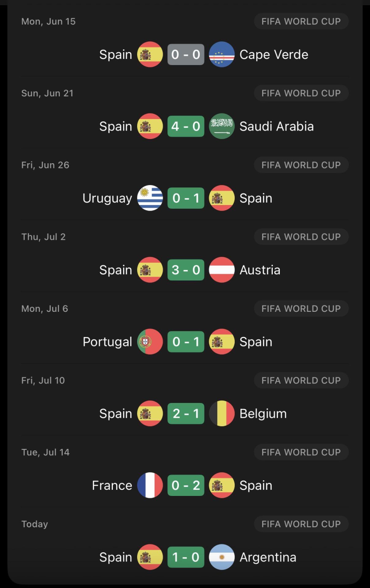Select the FIFA World Cup tag for Jul 6
370x588 pixels.
(301, 308)
